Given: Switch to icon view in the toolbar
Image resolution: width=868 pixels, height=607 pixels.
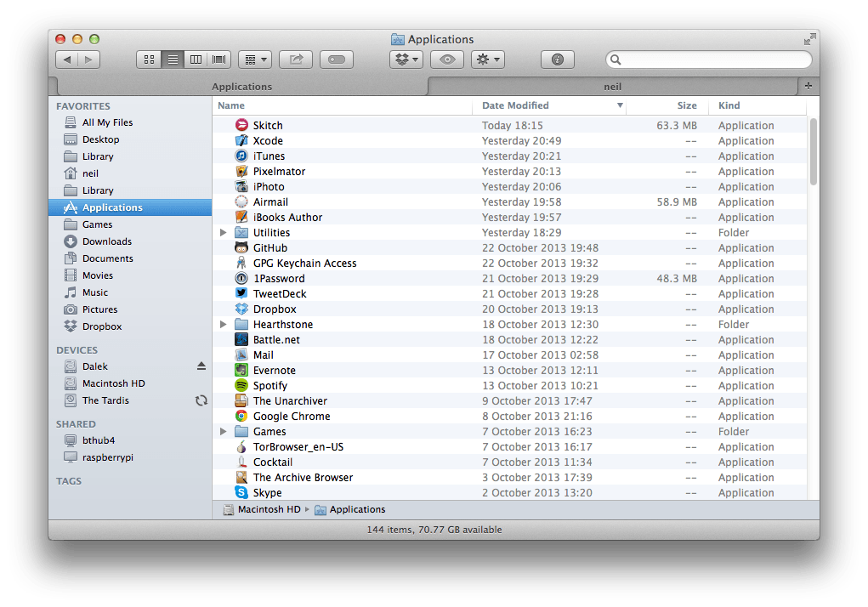Looking at the screenshot, I should tap(149, 59).
